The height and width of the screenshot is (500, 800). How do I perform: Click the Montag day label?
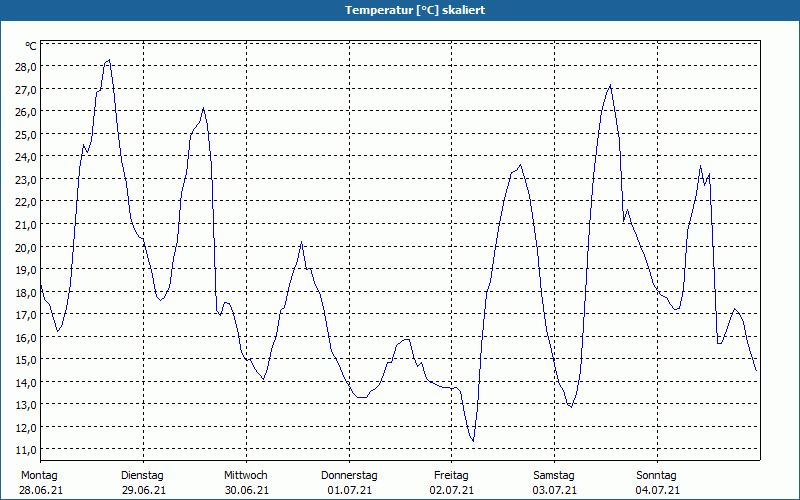[39, 475]
